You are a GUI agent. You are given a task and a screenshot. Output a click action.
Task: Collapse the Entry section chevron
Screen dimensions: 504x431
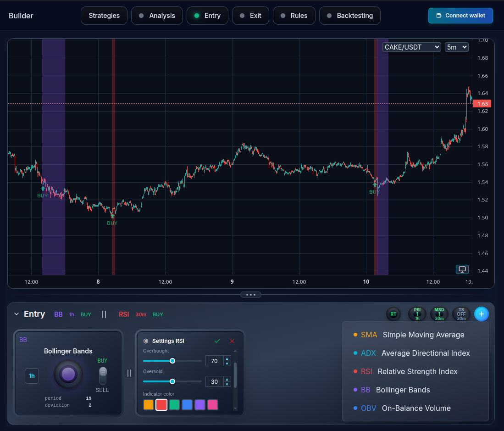(x=17, y=314)
